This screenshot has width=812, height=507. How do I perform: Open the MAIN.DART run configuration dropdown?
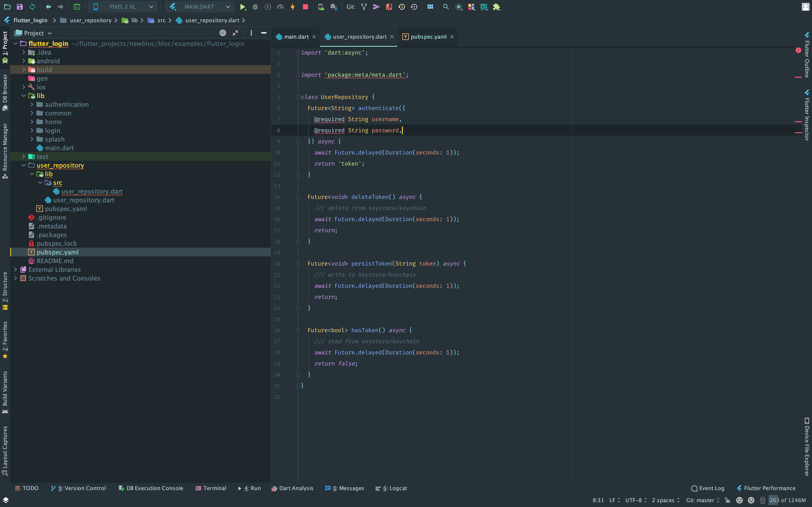(x=200, y=7)
